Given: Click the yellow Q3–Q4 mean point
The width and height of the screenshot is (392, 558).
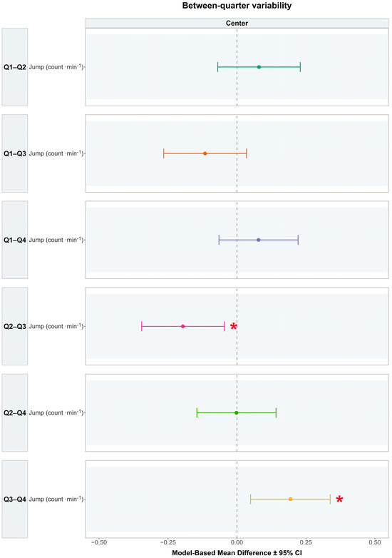Looking at the screenshot, I should (x=290, y=499).
